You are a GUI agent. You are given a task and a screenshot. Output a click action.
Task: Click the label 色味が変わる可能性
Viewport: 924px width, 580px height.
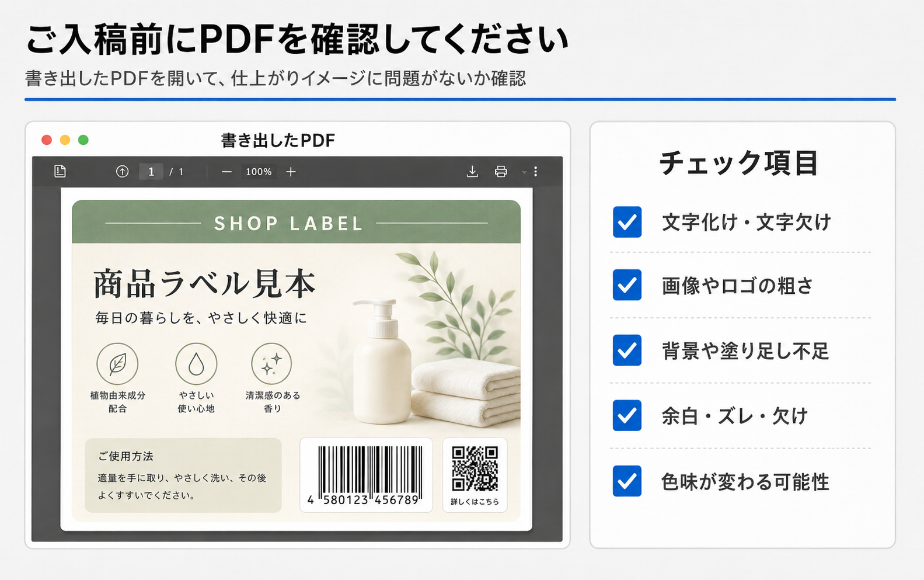[x=745, y=482]
